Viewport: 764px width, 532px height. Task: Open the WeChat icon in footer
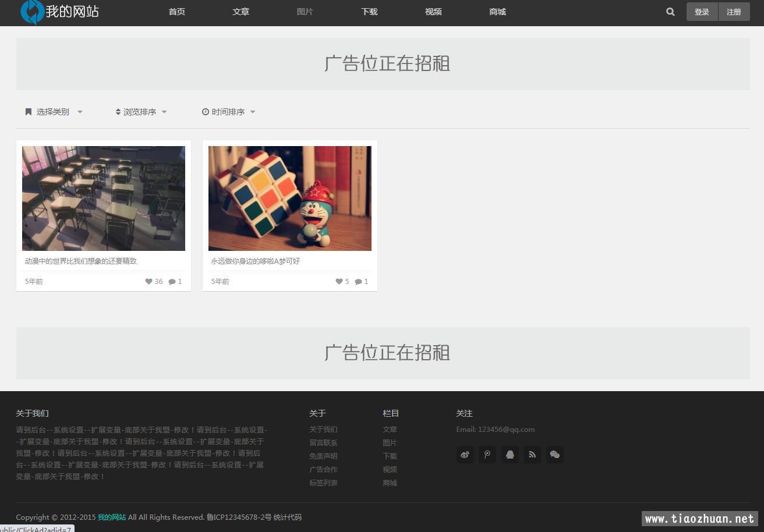tap(554, 455)
